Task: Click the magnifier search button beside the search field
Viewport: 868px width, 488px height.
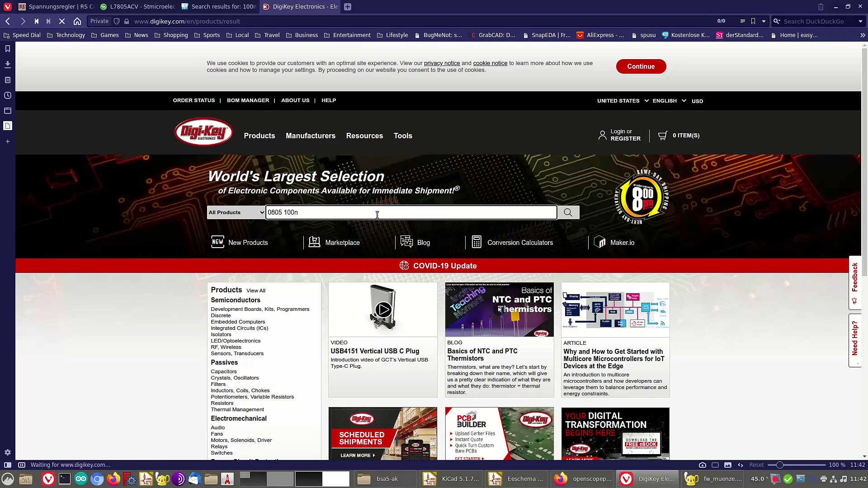Action: (568, 212)
